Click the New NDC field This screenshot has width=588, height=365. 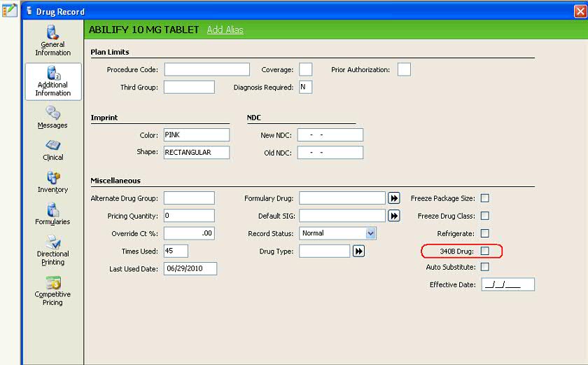[x=330, y=135]
